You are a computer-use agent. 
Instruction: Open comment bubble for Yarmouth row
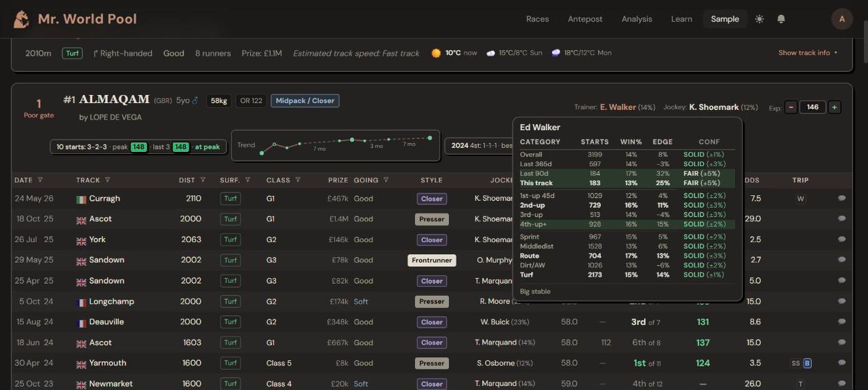click(842, 363)
